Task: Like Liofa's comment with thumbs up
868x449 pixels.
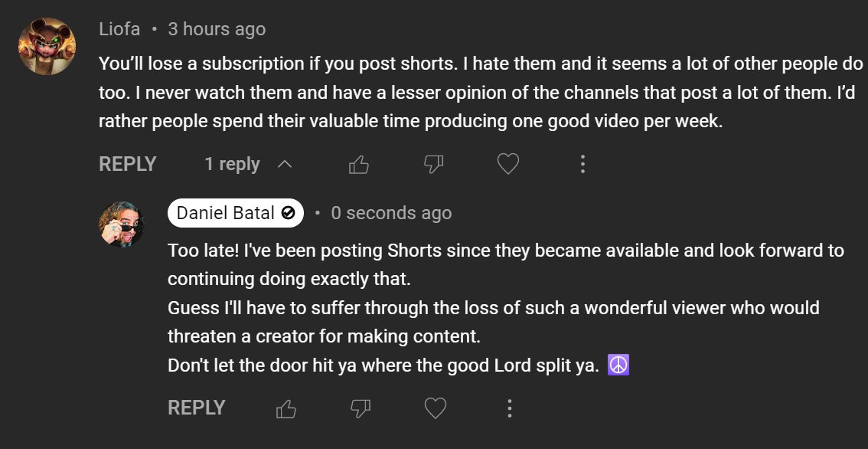Action: pos(359,165)
